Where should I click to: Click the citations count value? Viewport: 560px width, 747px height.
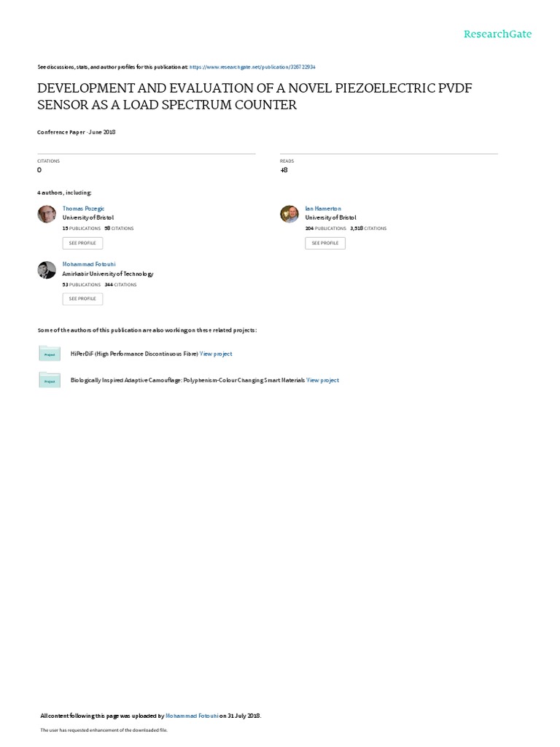pos(39,169)
